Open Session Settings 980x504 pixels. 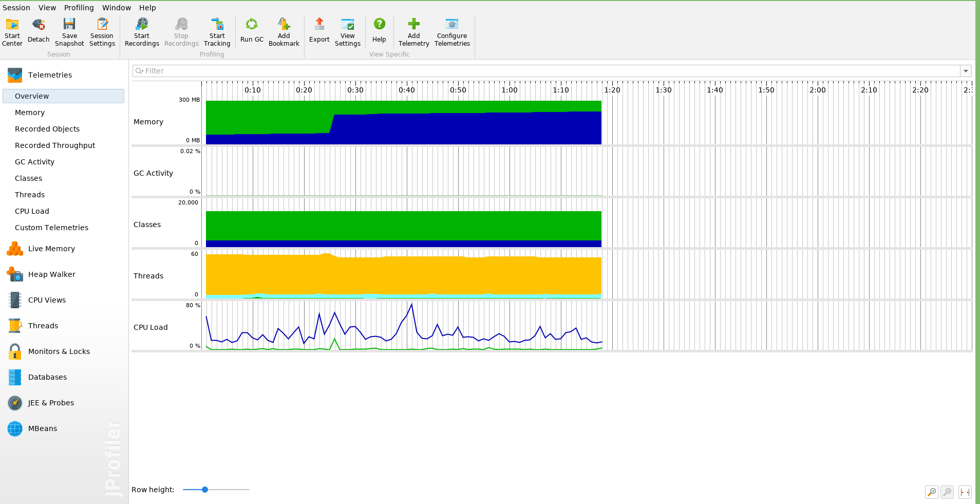[x=102, y=32]
